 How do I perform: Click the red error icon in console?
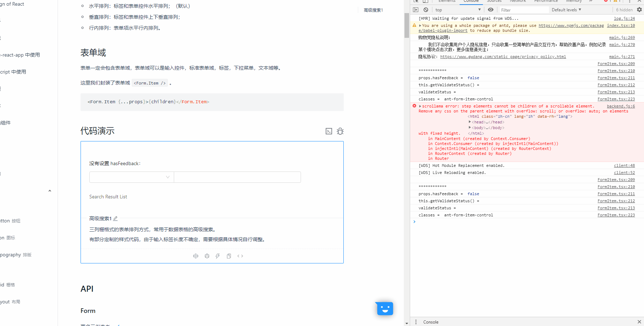coord(414,106)
